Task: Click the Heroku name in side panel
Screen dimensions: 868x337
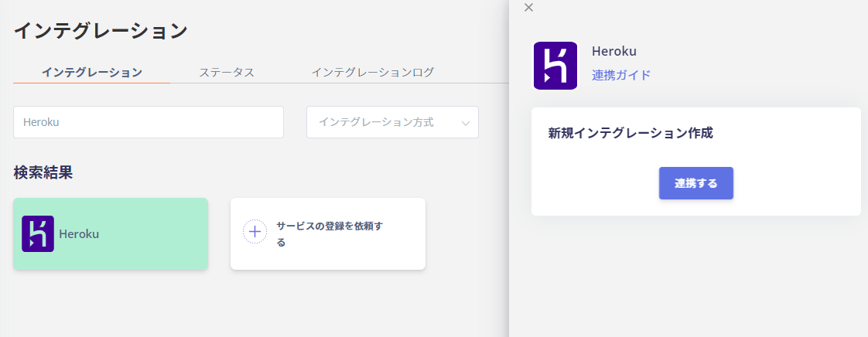Action: pos(614,52)
